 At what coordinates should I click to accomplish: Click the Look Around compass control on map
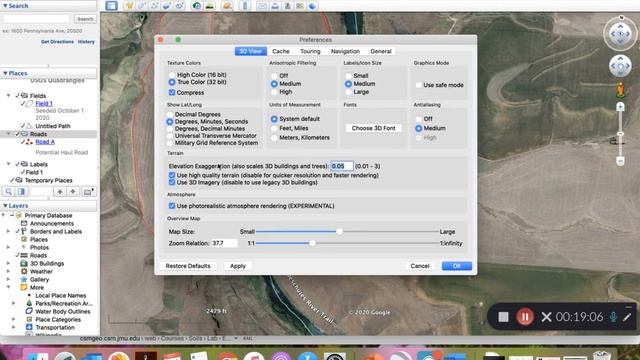pyautogui.click(x=620, y=33)
